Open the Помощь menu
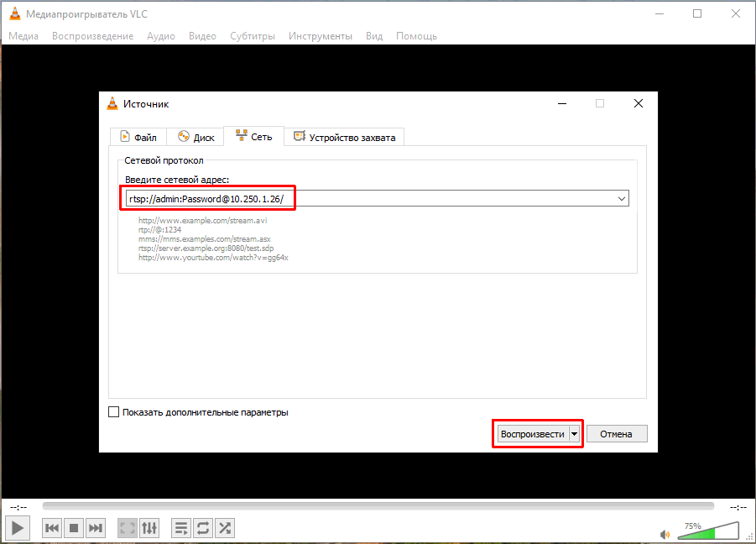The image size is (756, 544). (x=416, y=36)
